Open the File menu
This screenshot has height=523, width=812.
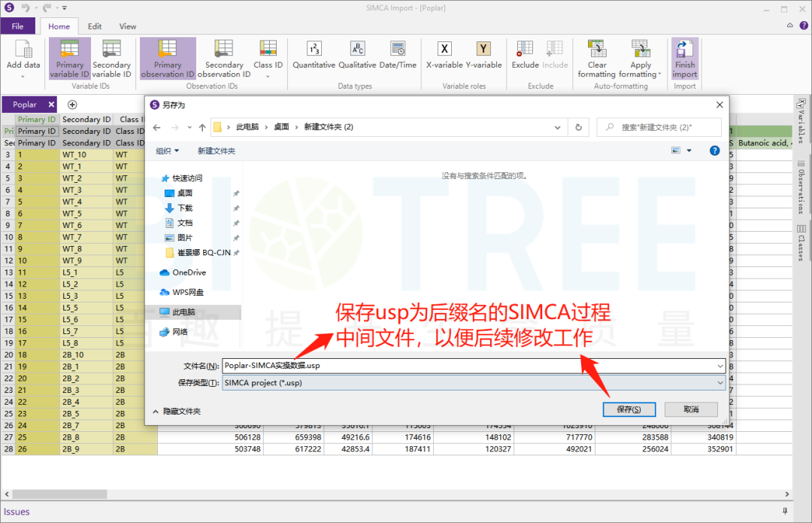click(18, 26)
